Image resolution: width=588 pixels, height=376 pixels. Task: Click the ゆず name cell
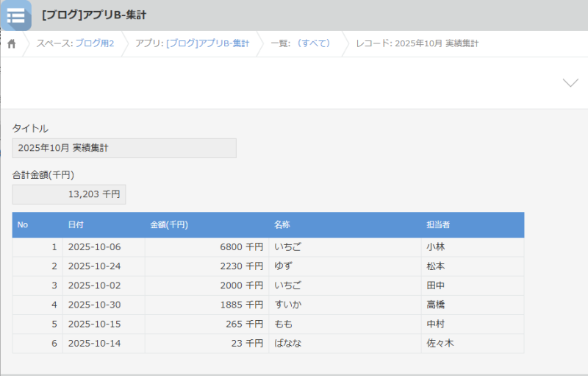click(283, 266)
